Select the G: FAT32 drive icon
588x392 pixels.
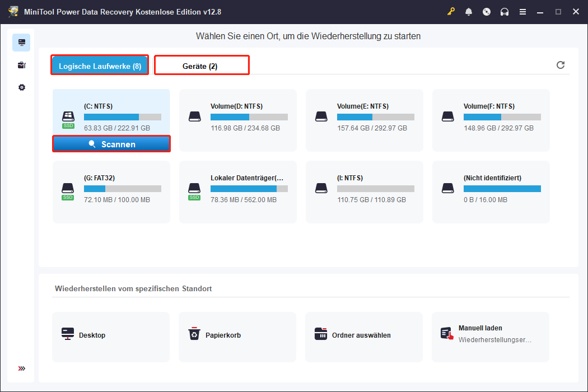pos(68,192)
